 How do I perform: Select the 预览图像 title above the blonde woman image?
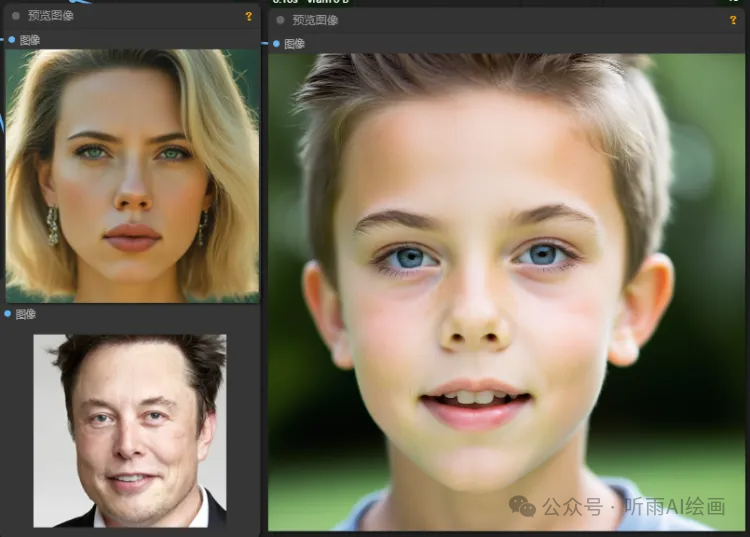(x=51, y=16)
